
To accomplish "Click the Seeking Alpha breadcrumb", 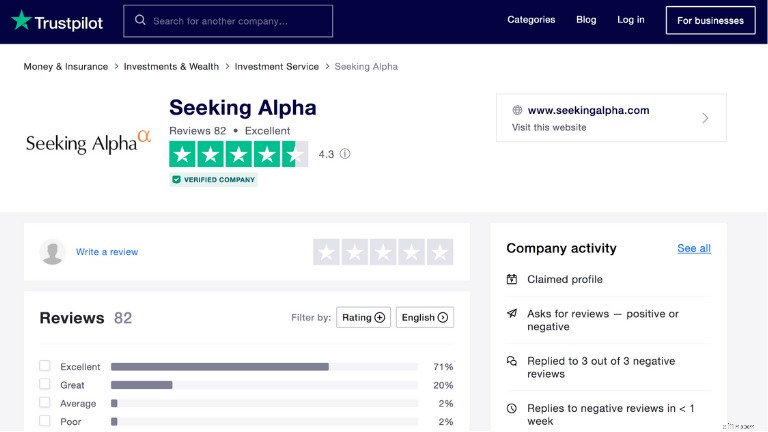I will pyautogui.click(x=366, y=67).
